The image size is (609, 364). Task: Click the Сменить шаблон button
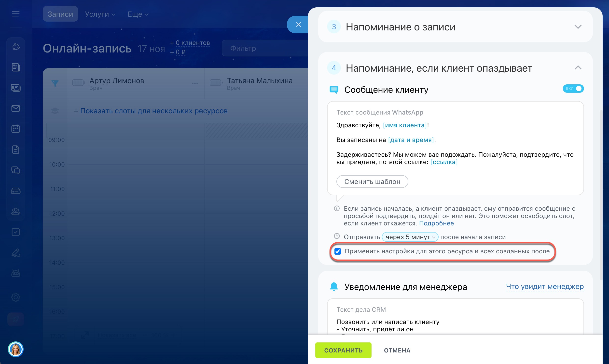pyautogui.click(x=372, y=182)
